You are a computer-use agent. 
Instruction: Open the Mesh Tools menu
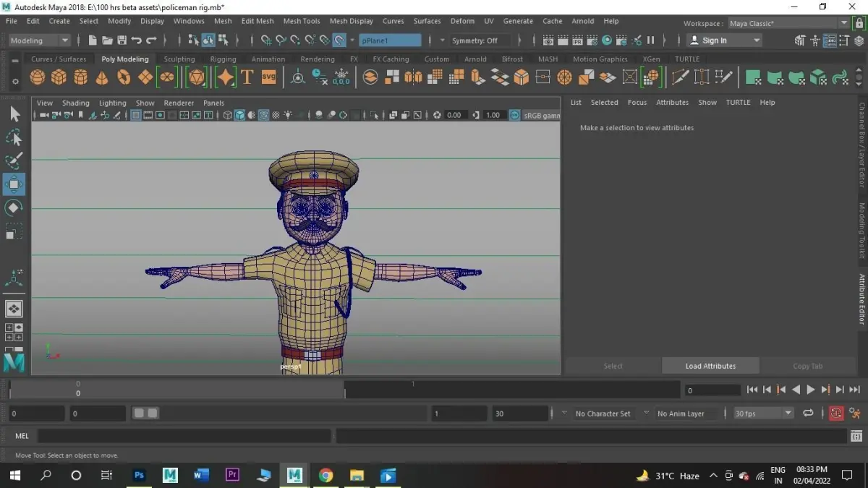point(301,21)
